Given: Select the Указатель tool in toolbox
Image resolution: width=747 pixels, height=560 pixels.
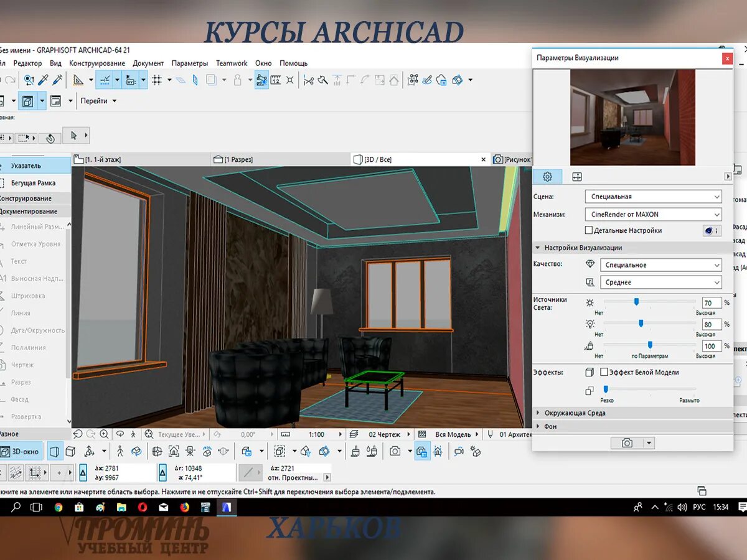Looking at the screenshot, I should (x=35, y=166).
